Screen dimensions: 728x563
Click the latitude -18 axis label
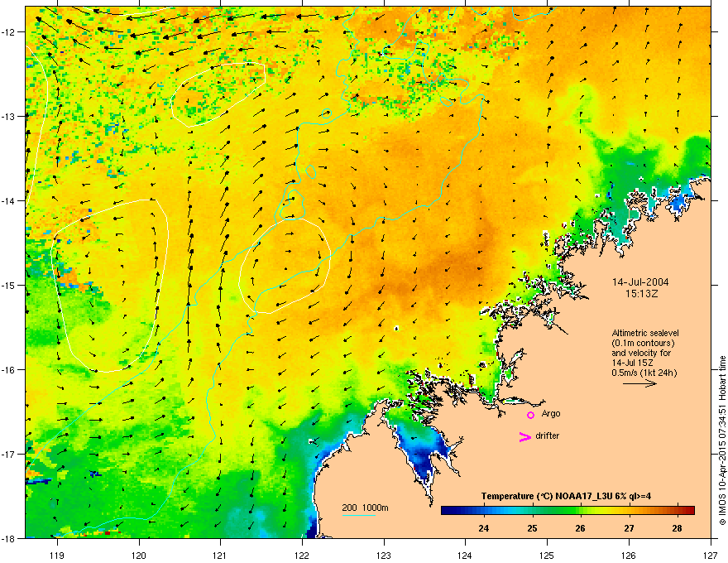pyautogui.click(x=8, y=538)
